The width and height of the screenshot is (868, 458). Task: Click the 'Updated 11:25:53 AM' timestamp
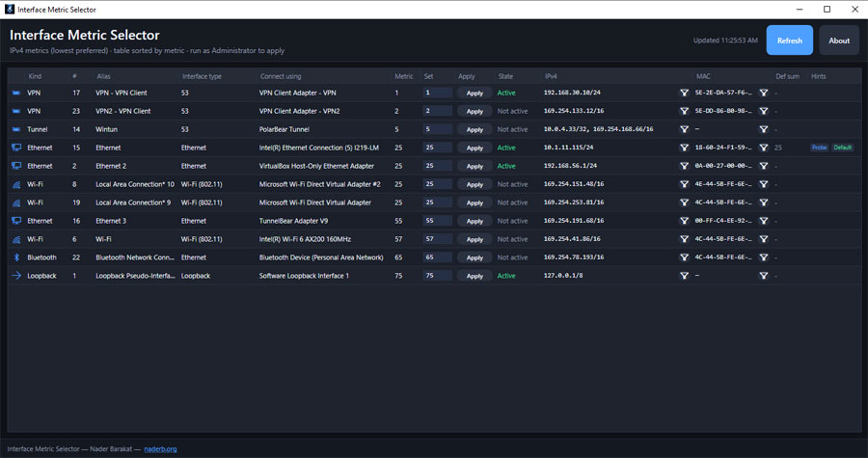coord(725,40)
